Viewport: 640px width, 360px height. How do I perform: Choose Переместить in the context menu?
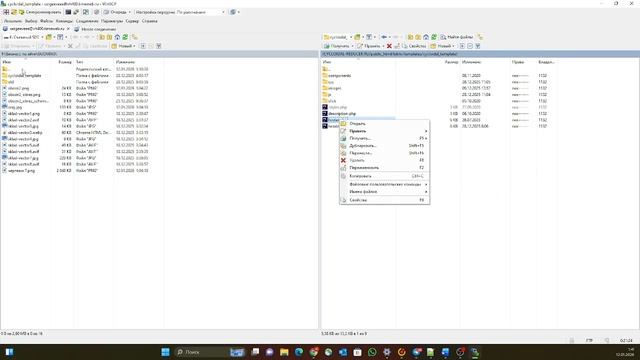384,153
